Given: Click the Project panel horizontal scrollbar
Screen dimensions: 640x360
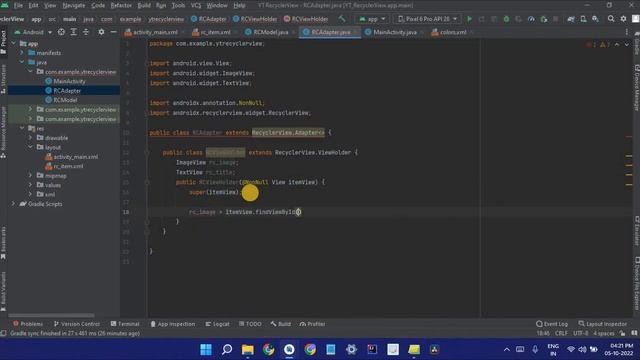Looking at the screenshot, I should [51, 315].
